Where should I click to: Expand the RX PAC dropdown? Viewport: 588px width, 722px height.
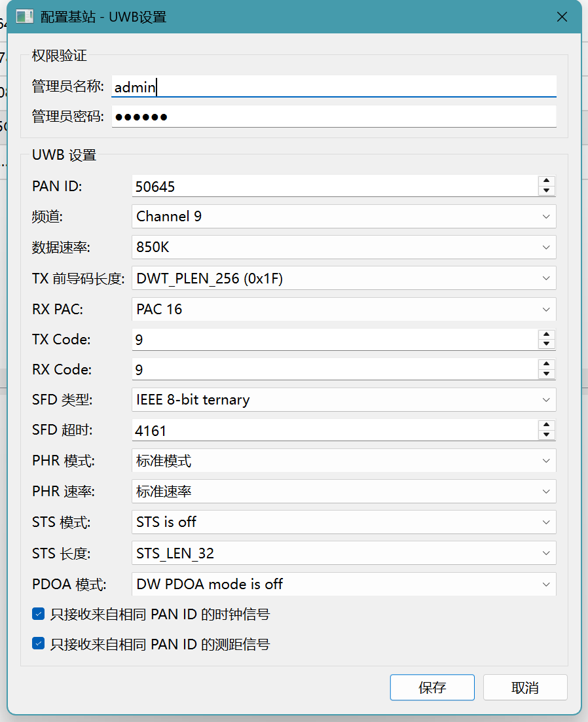(344, 309)
